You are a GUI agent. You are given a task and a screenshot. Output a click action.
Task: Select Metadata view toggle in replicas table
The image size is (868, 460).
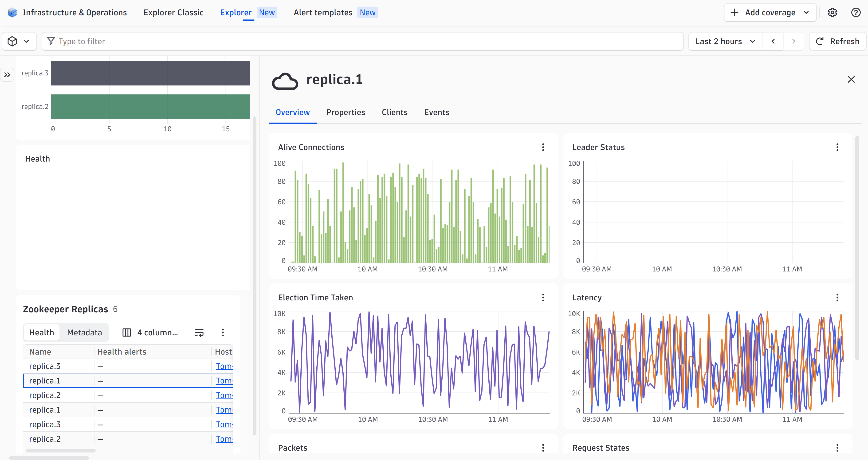click(x=85, y=332)
